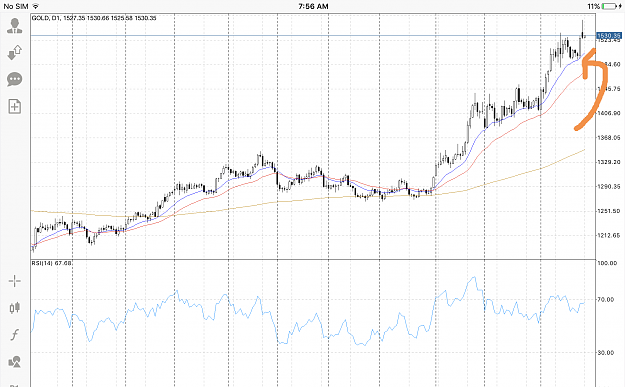Open the trade up-down arrows icon

[x=15, y=52]
